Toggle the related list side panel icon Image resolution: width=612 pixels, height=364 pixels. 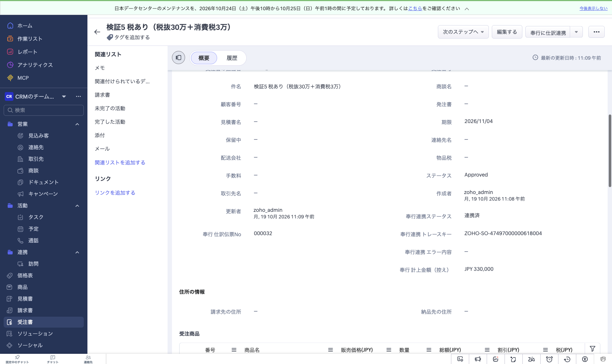pos(178,58)
